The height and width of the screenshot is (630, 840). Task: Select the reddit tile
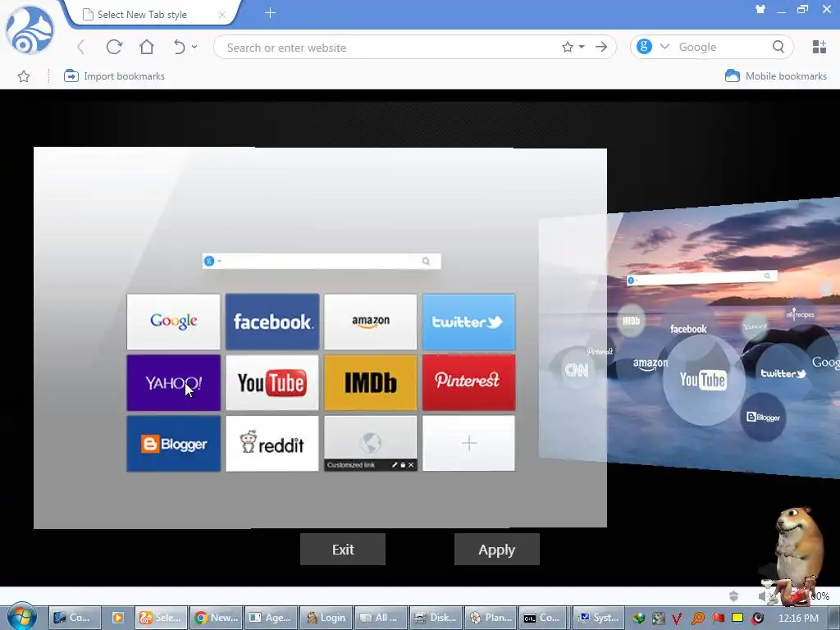(272, 444)
